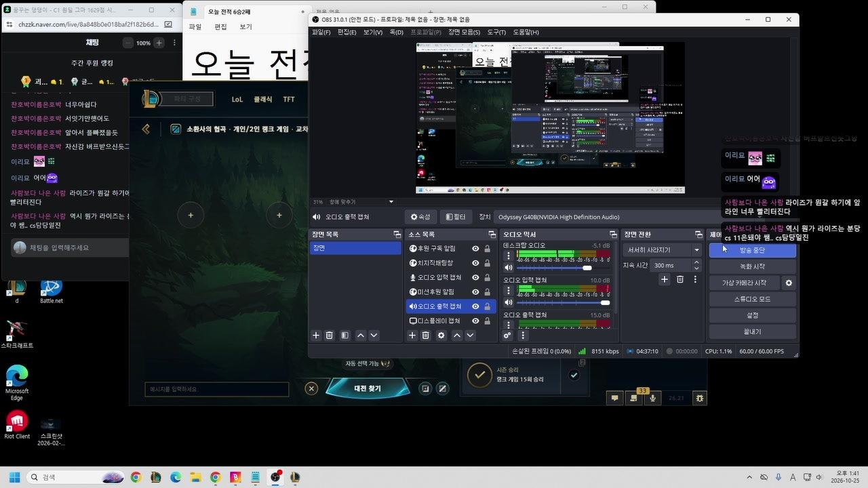Click 대전 찾기 in League client
Screen dimensions: 868x488
(368, 388)
